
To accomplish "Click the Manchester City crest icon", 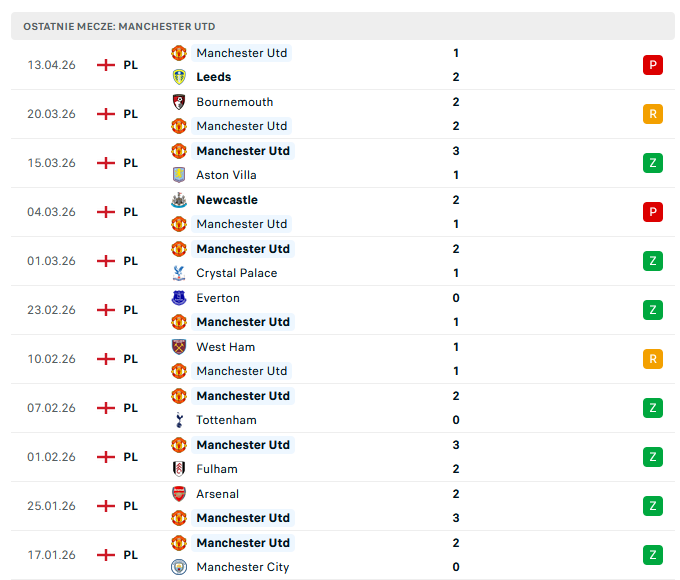I will tap(179, 567).
